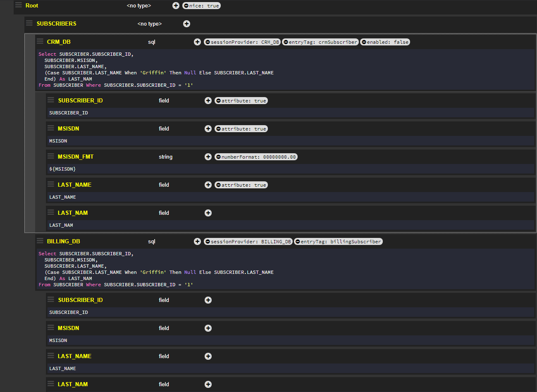Select the BILLING_DB node name

[63, 241]
